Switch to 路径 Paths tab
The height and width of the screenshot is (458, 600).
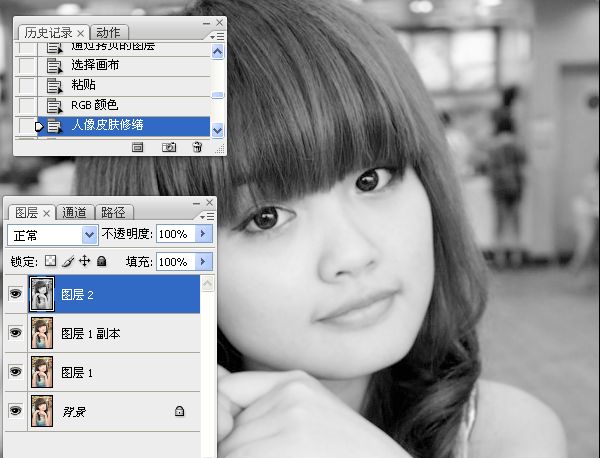(113, 212)
